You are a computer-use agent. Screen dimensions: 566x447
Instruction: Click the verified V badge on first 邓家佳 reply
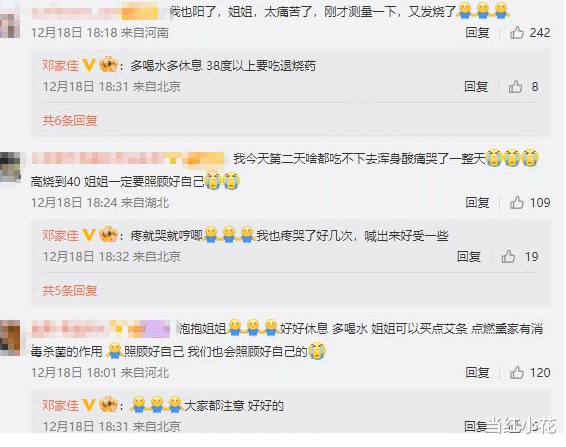click(89, 65)
